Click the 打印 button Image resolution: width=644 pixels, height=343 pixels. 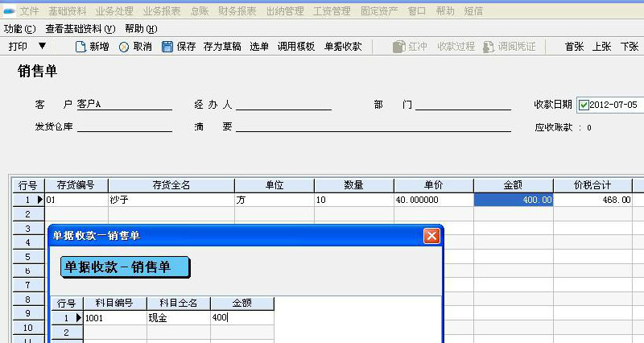tap(18, 47)
